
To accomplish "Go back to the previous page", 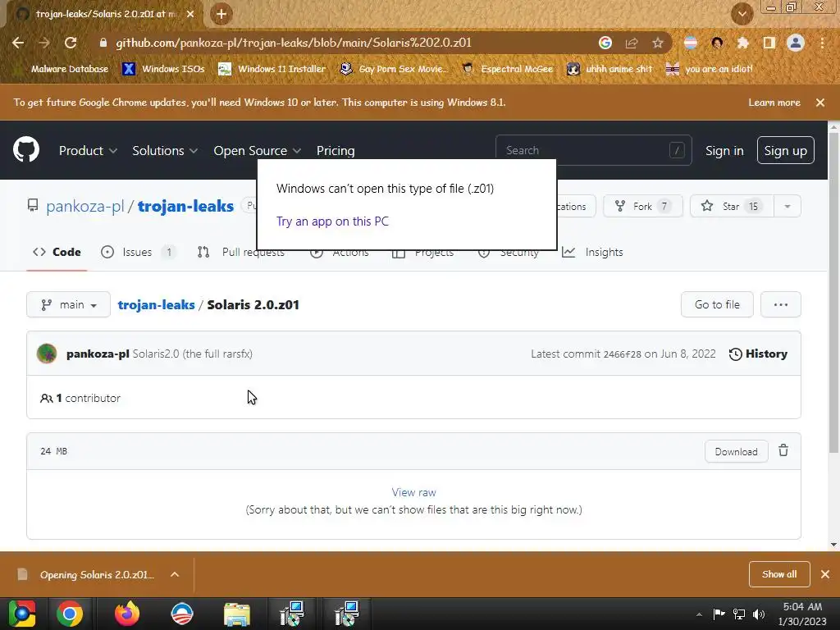I will (x=18, y=43).
